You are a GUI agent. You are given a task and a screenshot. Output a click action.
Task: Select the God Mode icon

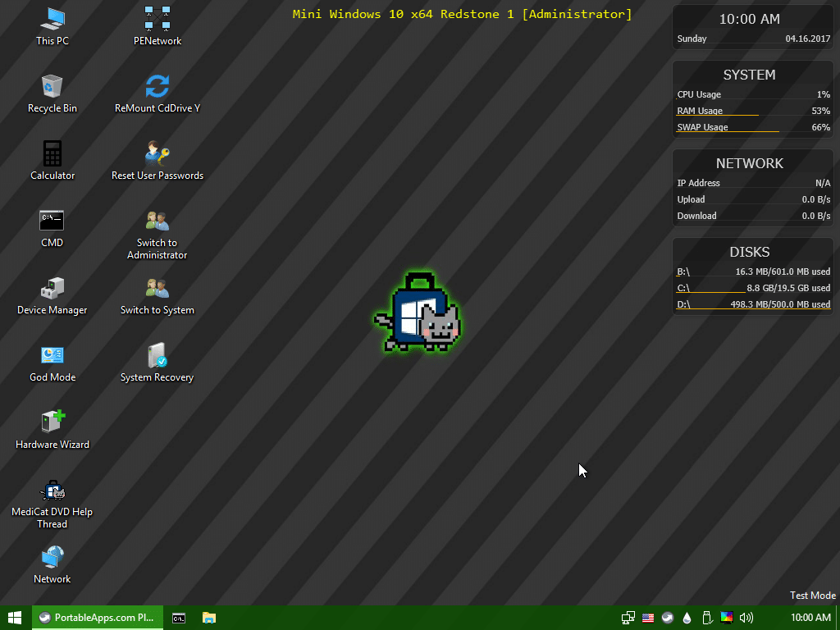tap(52, 363)
